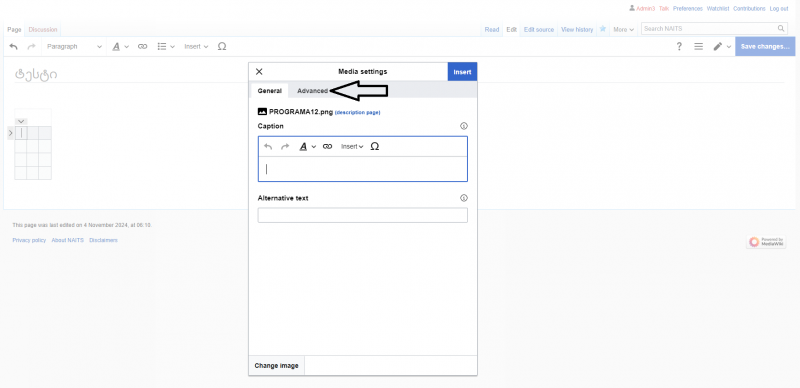Open the editor help question mark

pyautogui.click(x=679, y=46)
